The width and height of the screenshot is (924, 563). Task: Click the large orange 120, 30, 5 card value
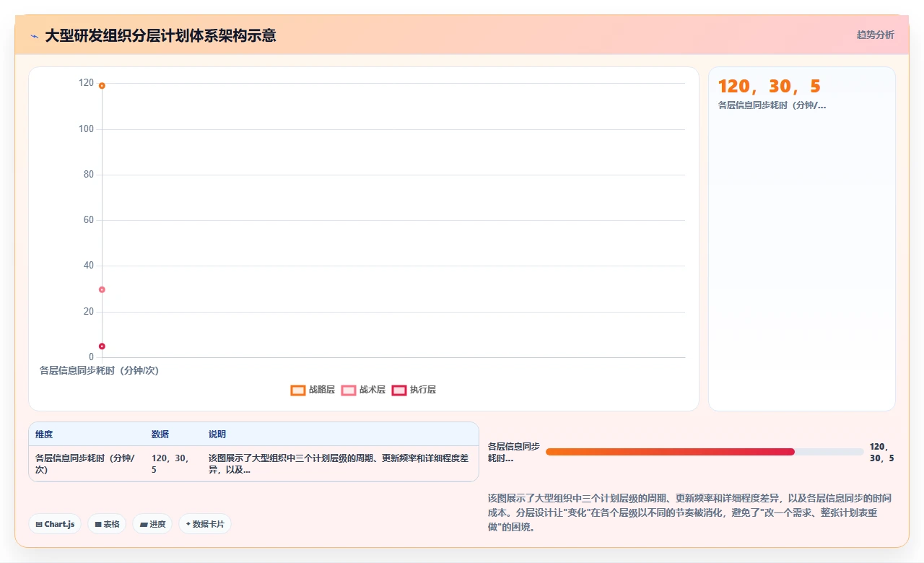coord(770,87)
